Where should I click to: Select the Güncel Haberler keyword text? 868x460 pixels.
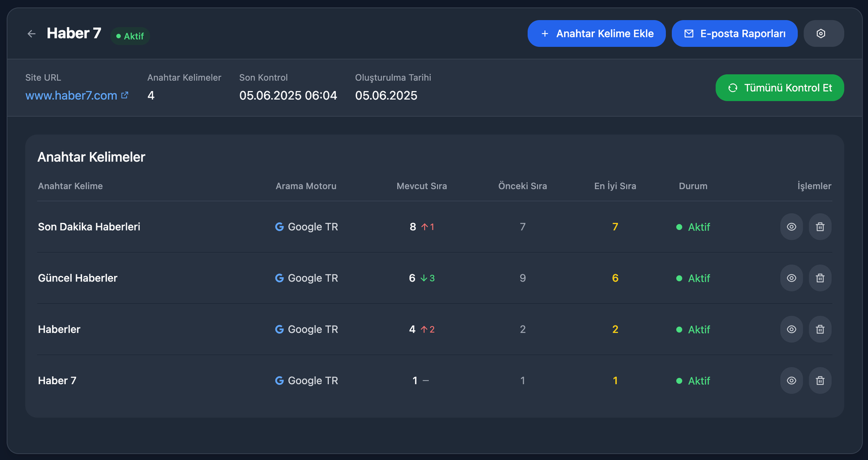(78, 278)
